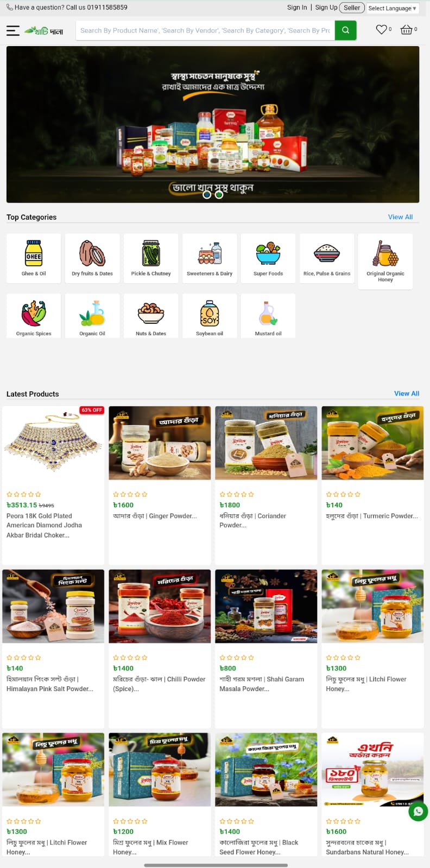Click the Seller button
Image resolution: width=430 pixels, height=868 pixels.
(352, 8)
